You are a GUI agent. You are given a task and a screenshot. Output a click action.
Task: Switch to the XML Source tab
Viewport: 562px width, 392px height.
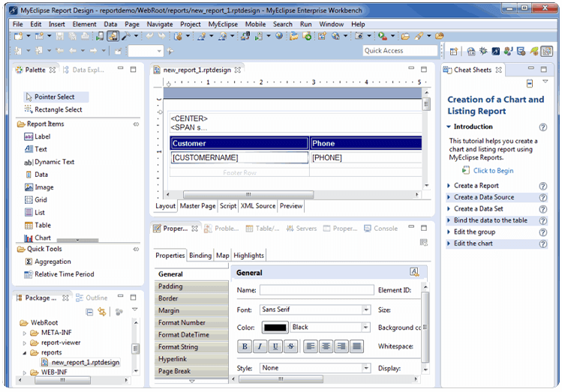[258, 205]
